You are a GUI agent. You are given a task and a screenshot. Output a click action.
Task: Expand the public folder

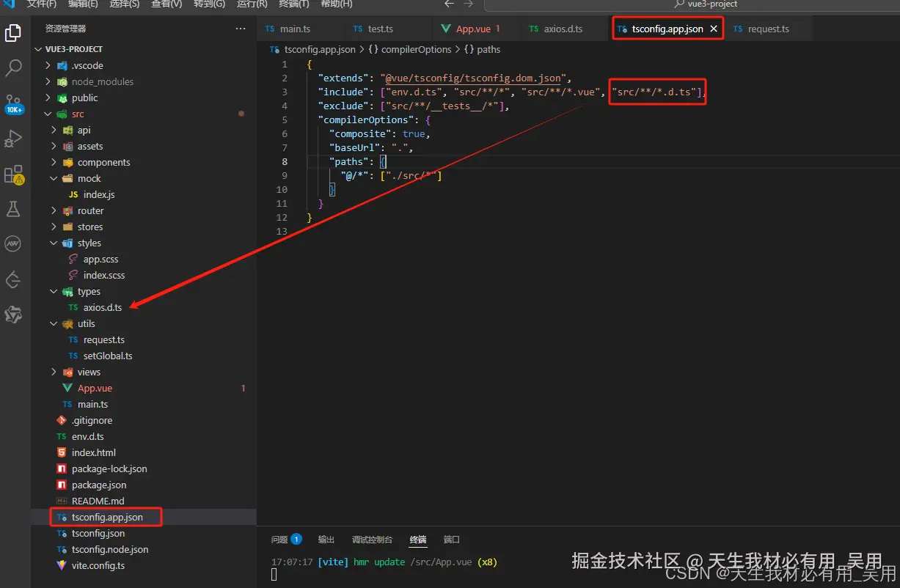[x=144, y=98]
